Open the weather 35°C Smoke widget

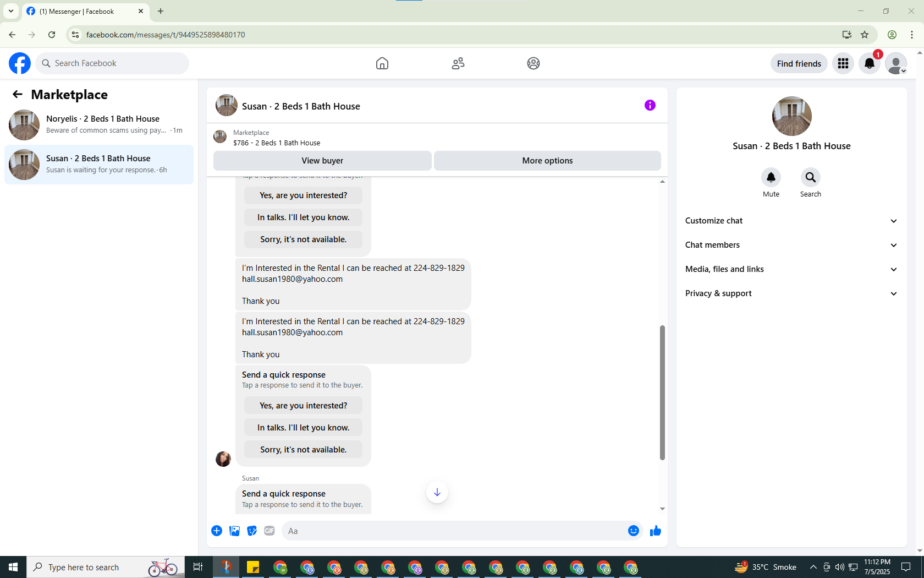[766, 567]
